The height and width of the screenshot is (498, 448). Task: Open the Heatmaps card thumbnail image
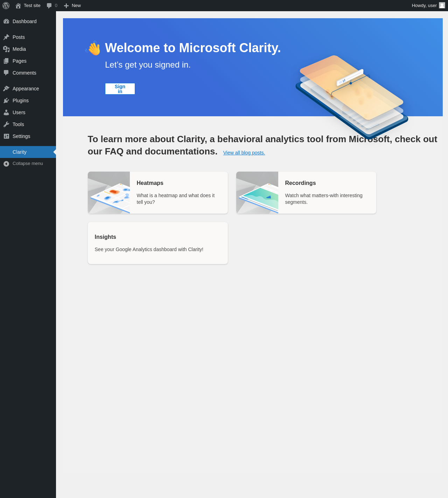coord(109,193)
